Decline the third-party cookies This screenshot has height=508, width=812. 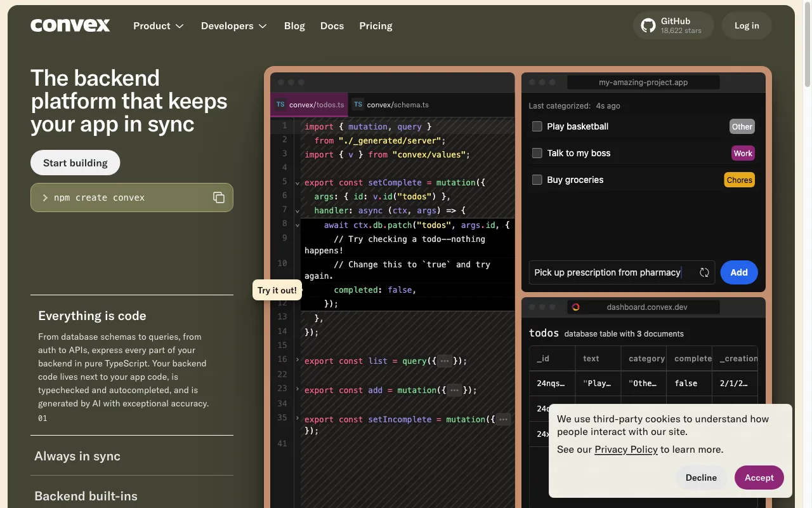click(701, 478)
